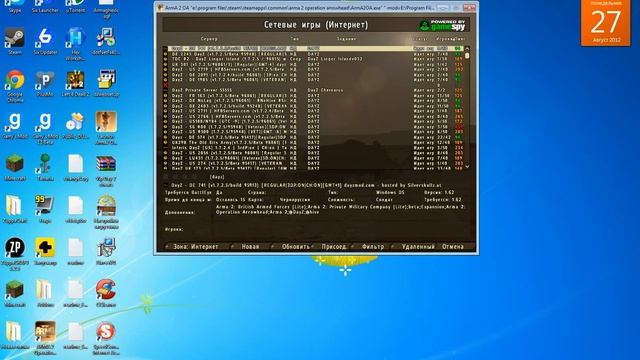Click the Новая button

(250, 247)
